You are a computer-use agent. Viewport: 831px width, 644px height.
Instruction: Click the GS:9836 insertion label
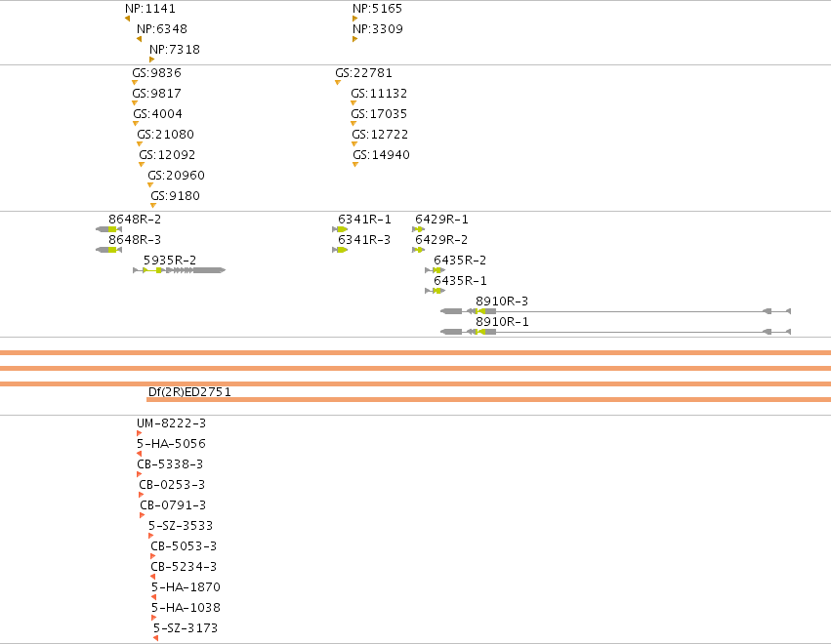click(156, 73)
